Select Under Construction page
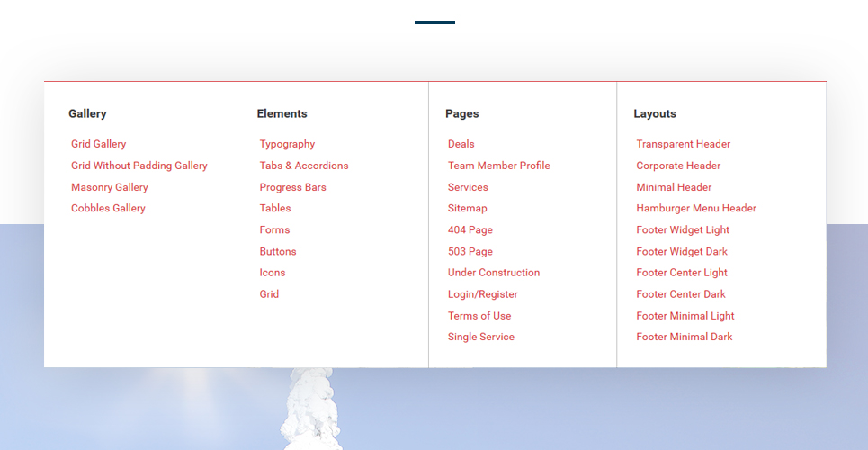Screen dimensions: 868x450 tap(494, 273)
